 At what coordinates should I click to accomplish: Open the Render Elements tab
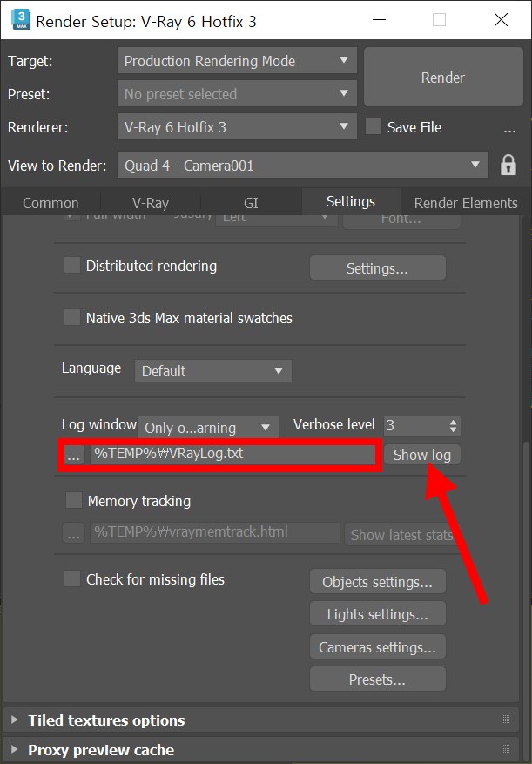coord(466,203)
